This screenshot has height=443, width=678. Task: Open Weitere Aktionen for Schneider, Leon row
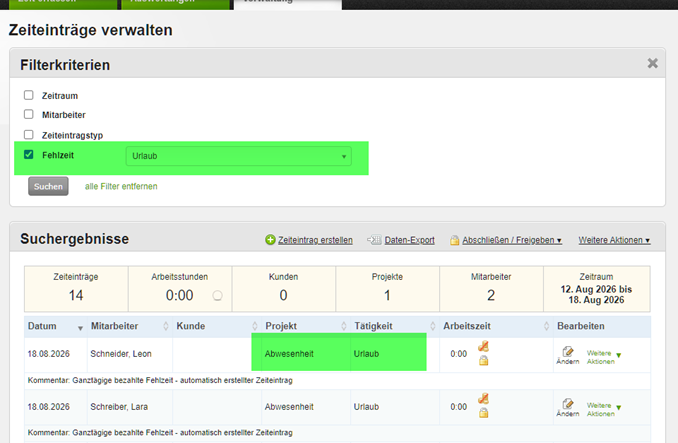tap(604, 357)
